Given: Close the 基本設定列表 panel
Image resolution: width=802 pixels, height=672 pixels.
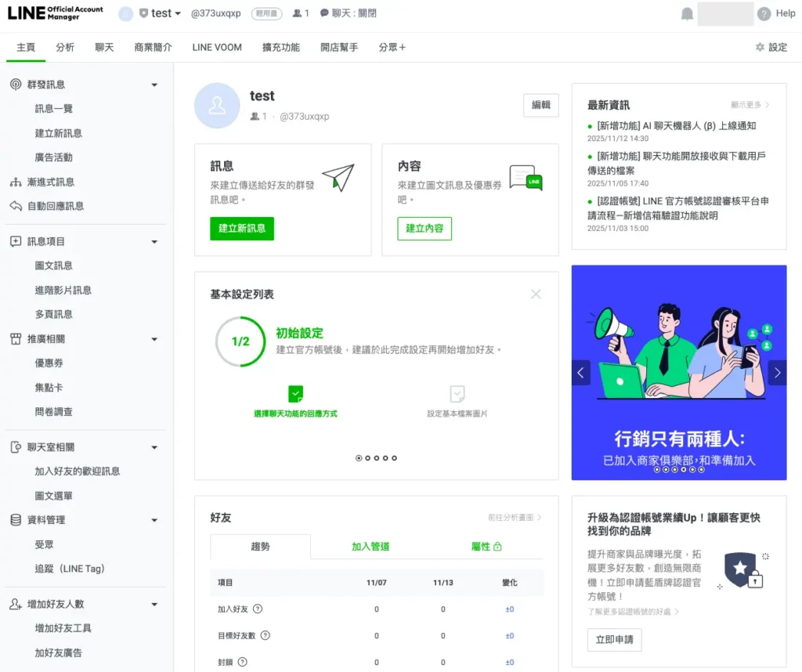Looking at the screenshot, I should coord(536,294).
